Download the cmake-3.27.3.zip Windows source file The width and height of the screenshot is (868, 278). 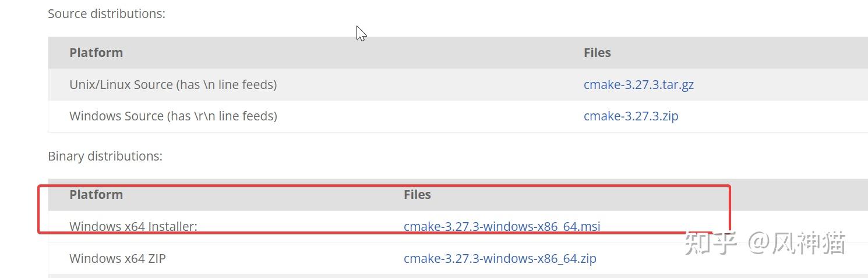click(x=631, y=116)
